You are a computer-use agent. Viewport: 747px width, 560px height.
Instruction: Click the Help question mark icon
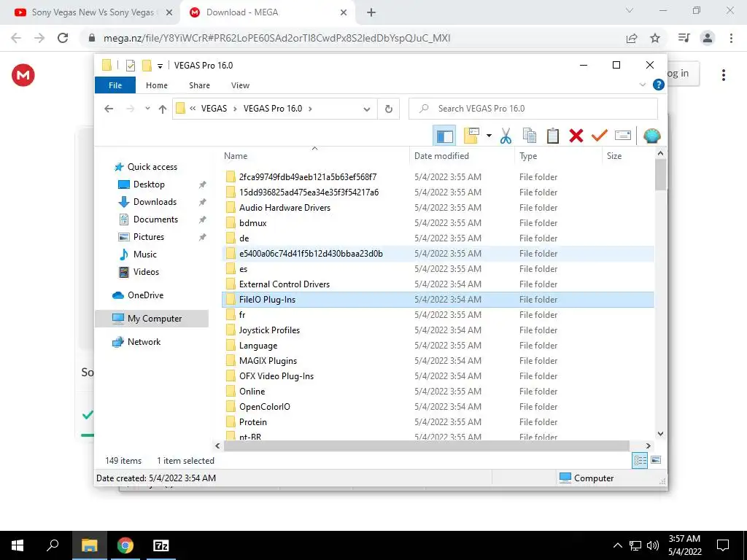pyautogui.click(x=659, y=85)
